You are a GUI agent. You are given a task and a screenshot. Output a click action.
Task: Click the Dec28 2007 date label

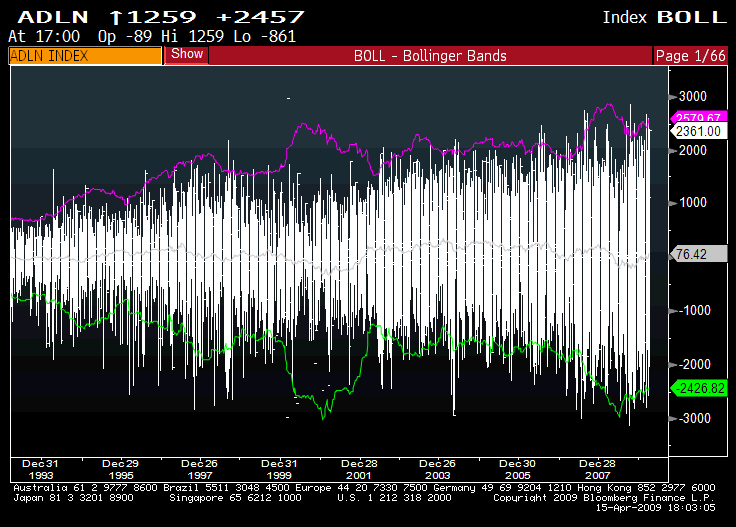597,469
